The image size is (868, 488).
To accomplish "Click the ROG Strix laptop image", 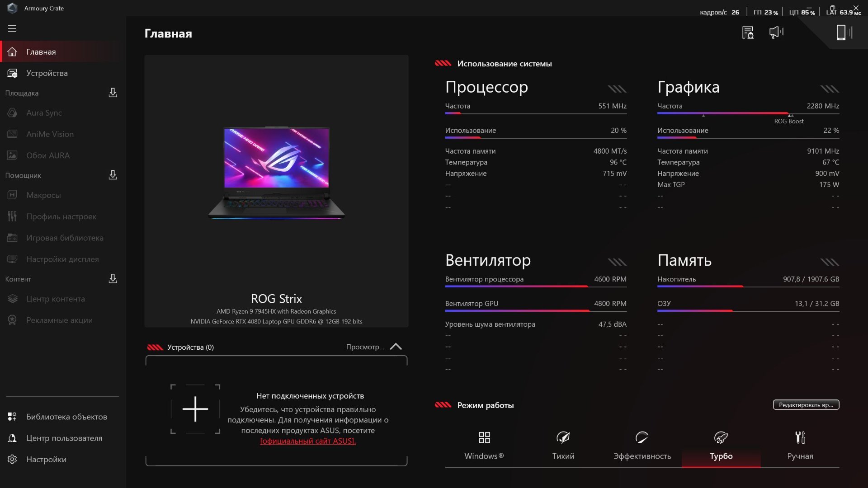I will coord(276,174).
